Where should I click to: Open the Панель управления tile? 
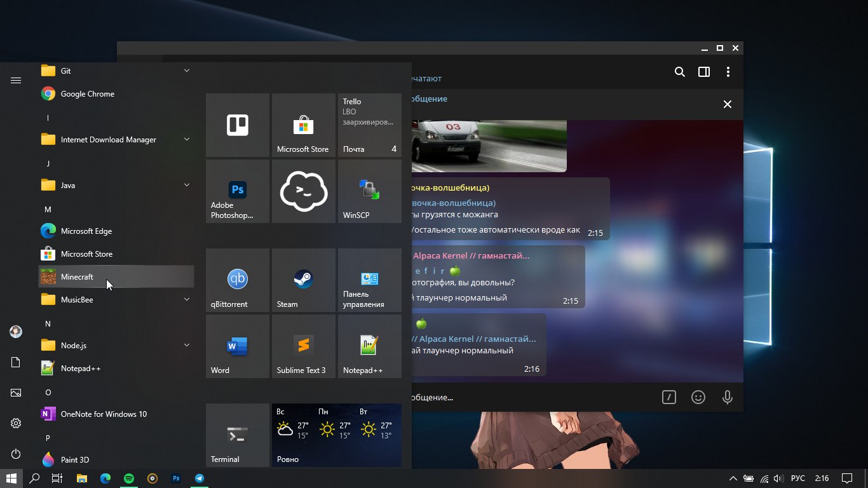pos(370,280)
